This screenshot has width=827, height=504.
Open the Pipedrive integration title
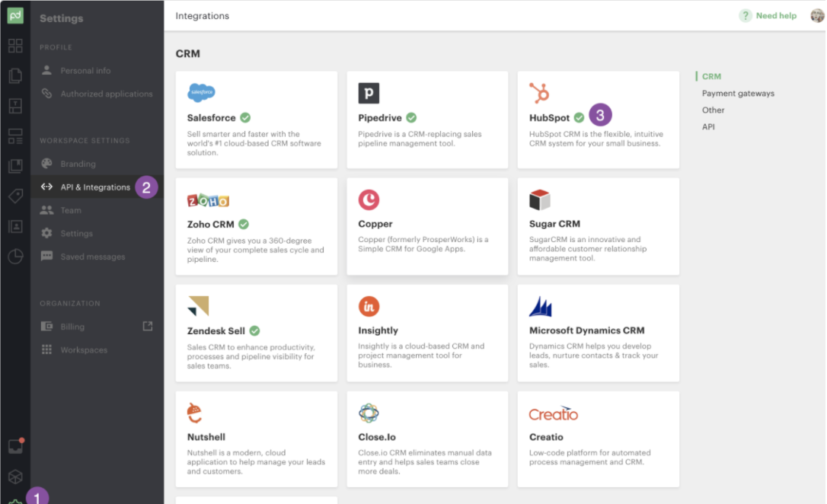[380, 117]
